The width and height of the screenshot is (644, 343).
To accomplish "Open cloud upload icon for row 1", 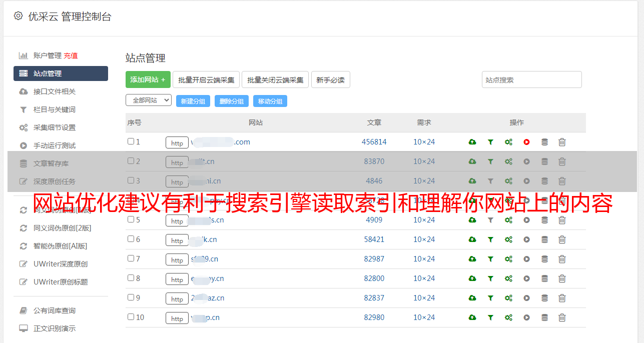I will tap(472, 142).
